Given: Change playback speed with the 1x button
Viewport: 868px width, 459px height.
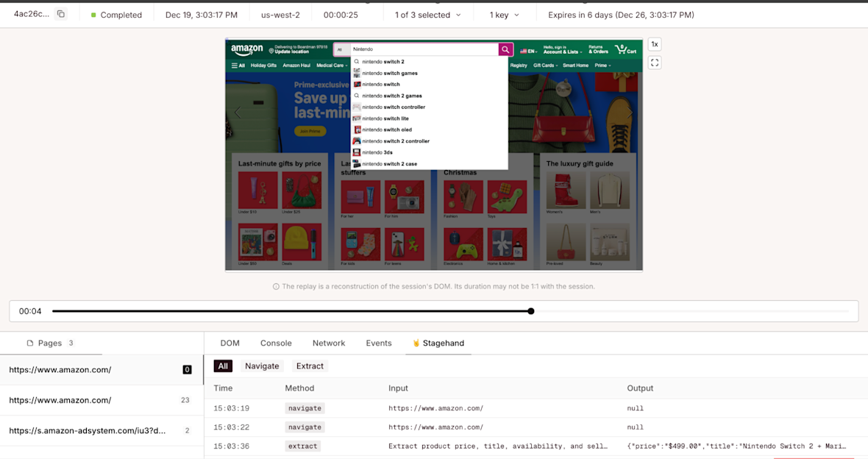Looking at the screenshot, I should (655, 44).
